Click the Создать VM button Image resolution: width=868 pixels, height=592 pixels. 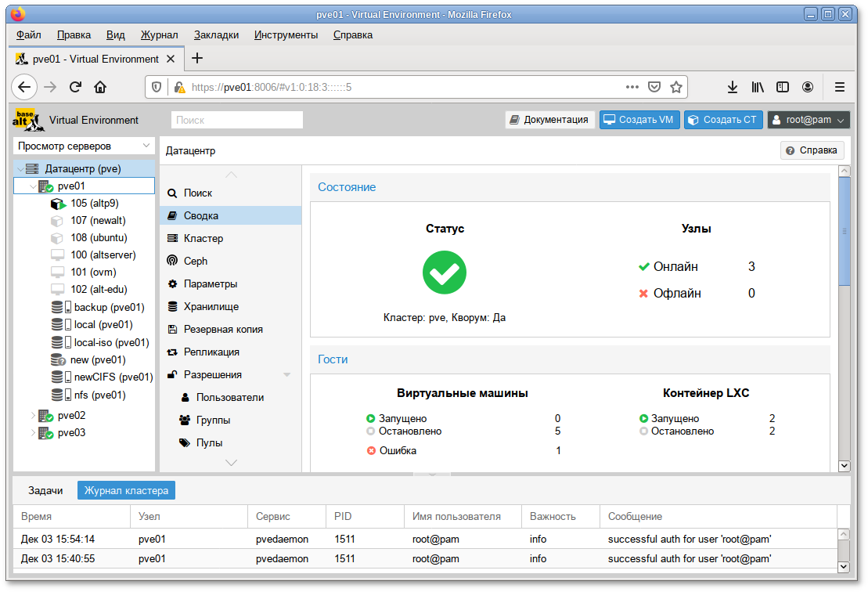tap(639, 120)
